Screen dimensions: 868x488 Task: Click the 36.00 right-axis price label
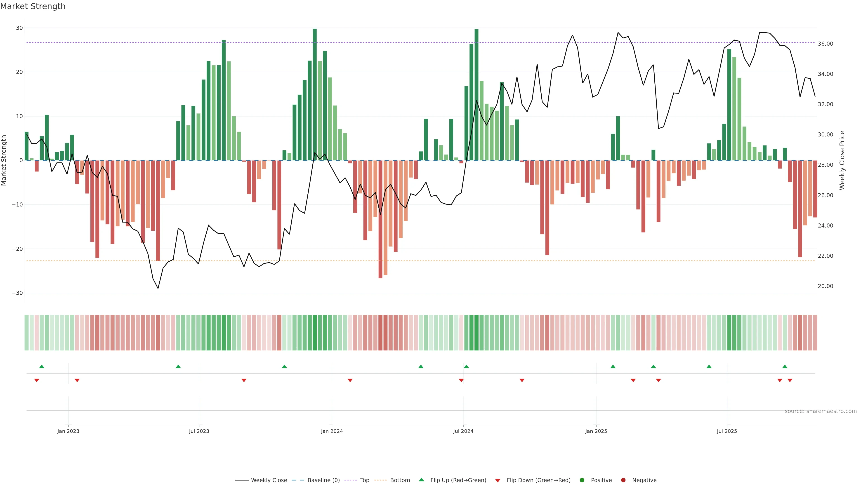pos(825,44)
